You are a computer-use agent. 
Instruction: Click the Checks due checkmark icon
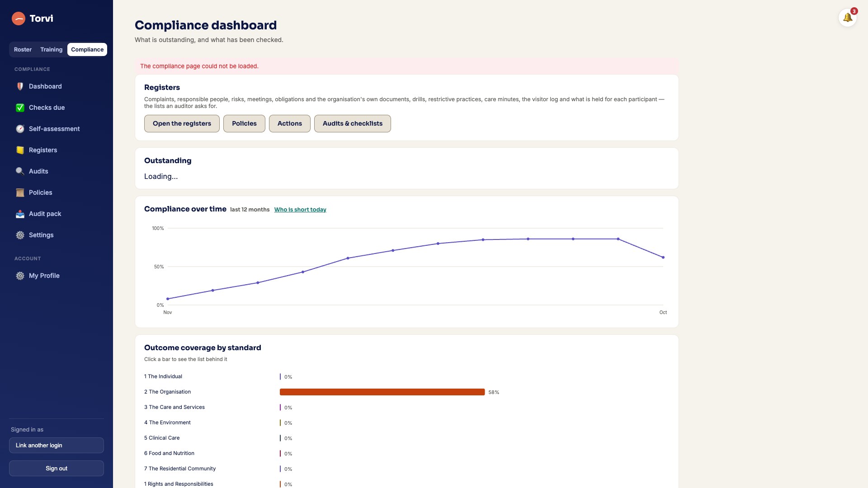pos(20,108)
